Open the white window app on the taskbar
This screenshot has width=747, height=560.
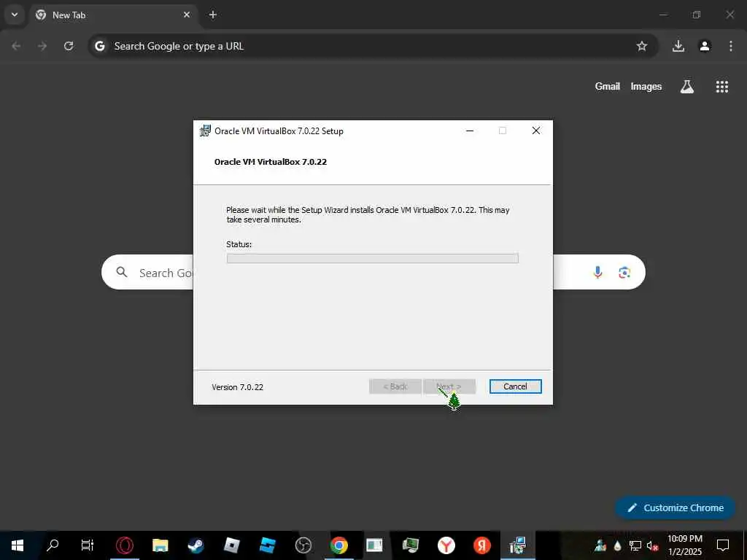point(374,545)
